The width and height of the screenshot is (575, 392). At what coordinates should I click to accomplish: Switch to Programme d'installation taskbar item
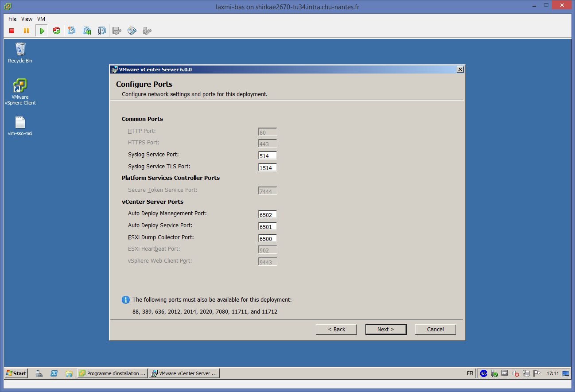[112, 373]
